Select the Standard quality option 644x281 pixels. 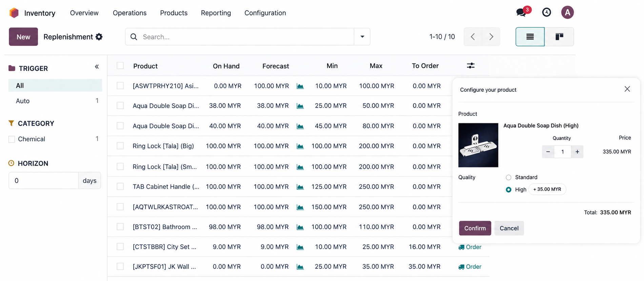508,177
